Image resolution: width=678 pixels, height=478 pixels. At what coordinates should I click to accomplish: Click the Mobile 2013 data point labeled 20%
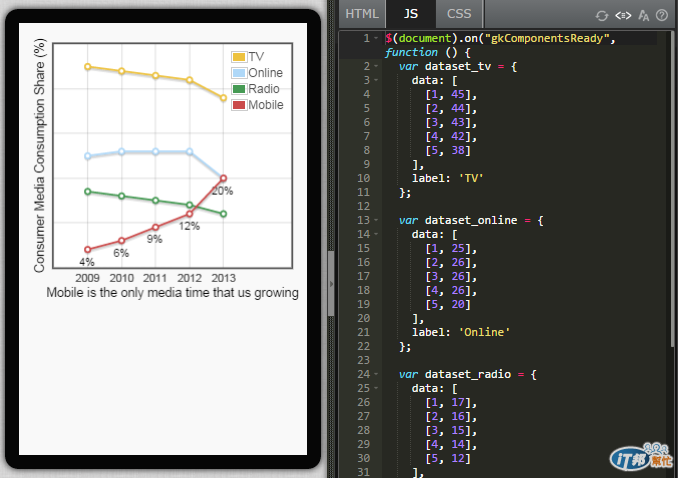(224, 178)
